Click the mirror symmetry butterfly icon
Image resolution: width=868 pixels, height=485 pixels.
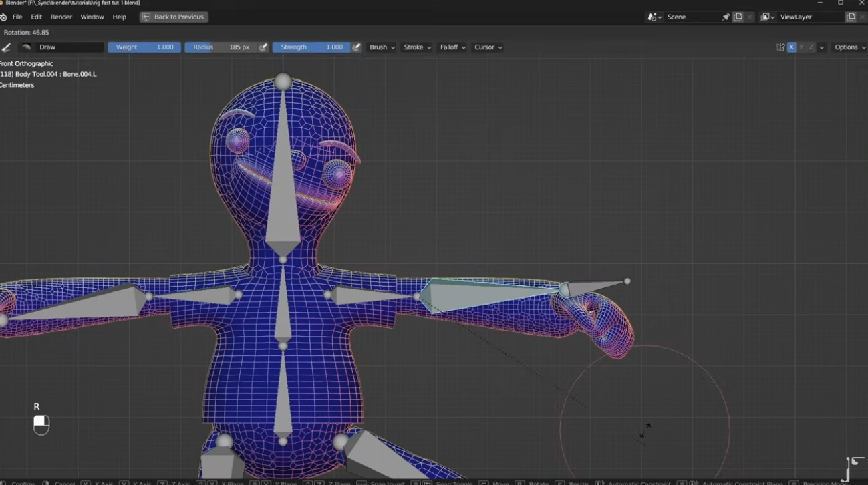point(780,47)
